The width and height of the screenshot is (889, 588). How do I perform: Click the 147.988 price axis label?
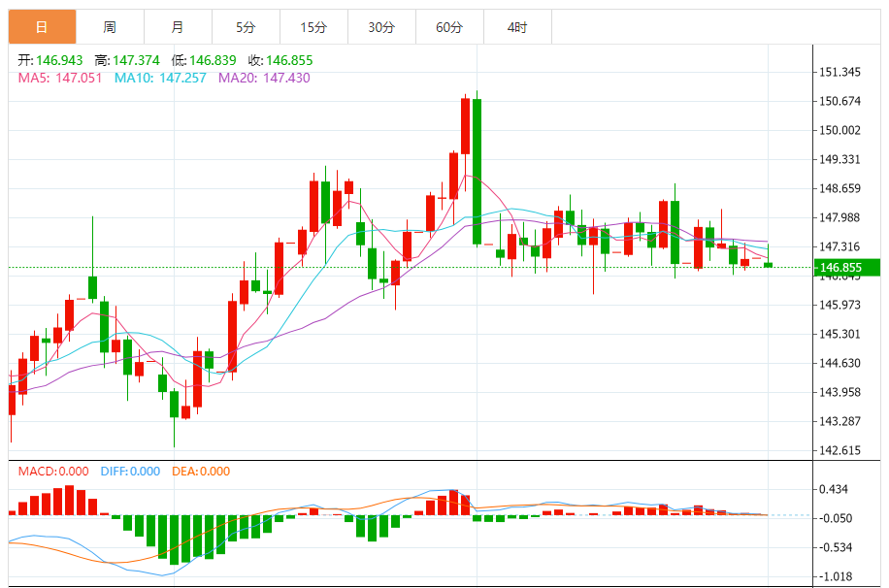(840, 217)
